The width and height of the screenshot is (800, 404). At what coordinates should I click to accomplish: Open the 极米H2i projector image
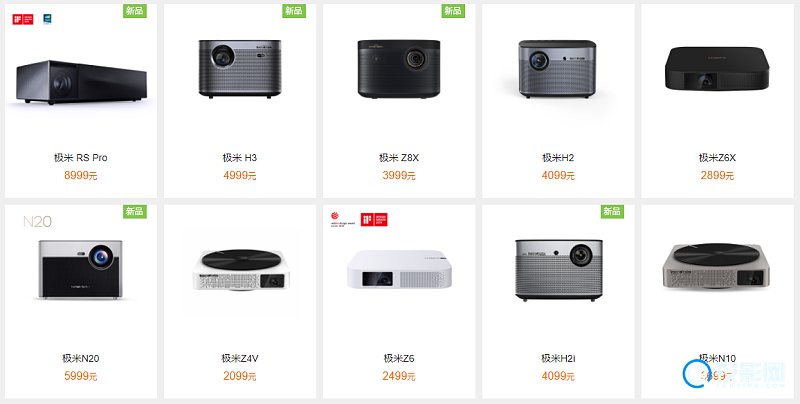559,270
